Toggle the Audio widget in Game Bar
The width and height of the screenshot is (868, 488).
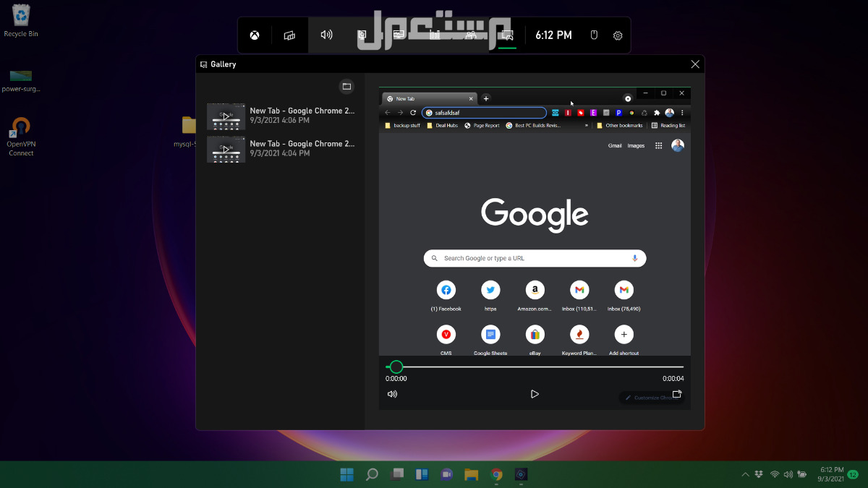326,35
